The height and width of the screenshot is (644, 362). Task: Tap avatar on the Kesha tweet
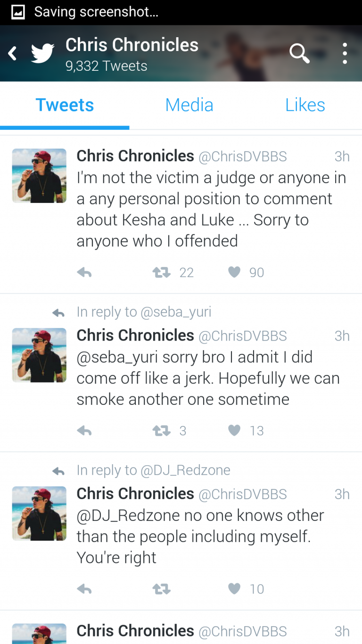tap(39, 176)
